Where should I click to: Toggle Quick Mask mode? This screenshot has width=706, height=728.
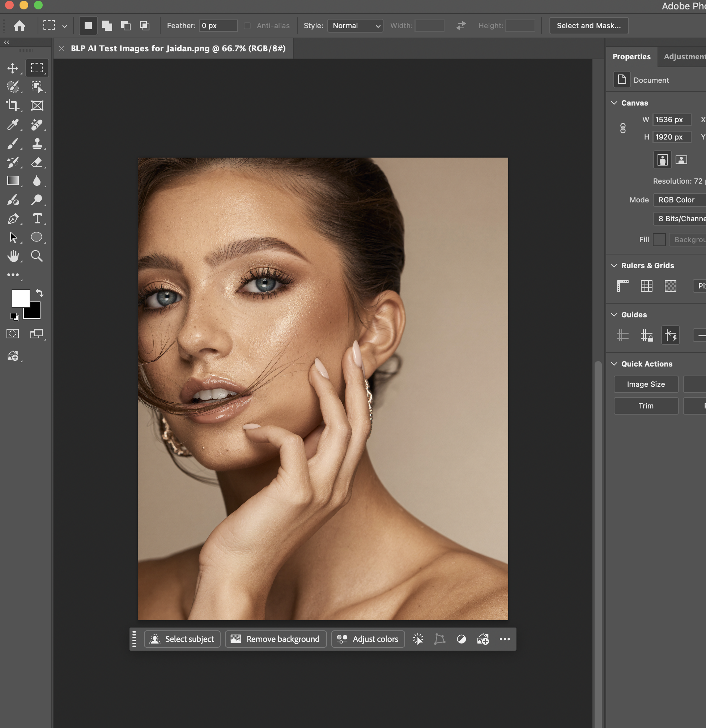[13, 334]
